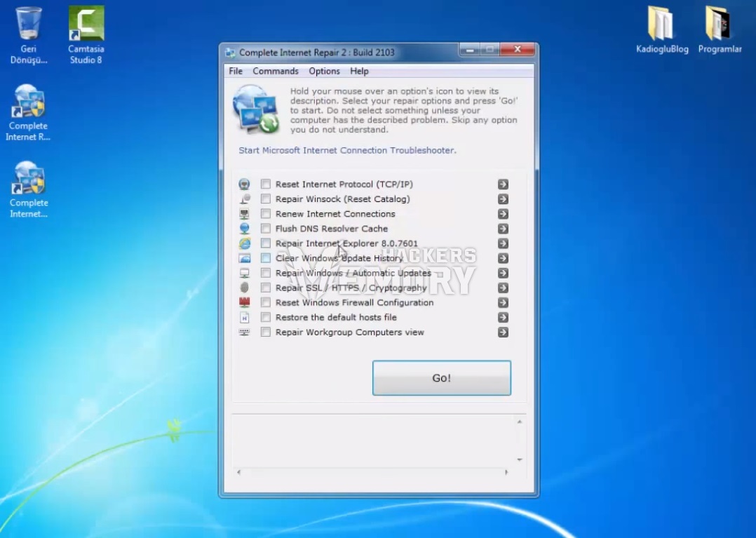The height and width of the screenshot is (538, 756).
Task: Click inside the empty log output box
Action: click(373, 441)
